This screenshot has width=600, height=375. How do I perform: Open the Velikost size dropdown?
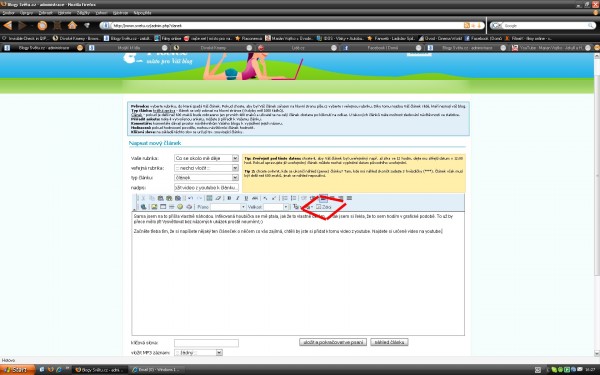[276, 207]
